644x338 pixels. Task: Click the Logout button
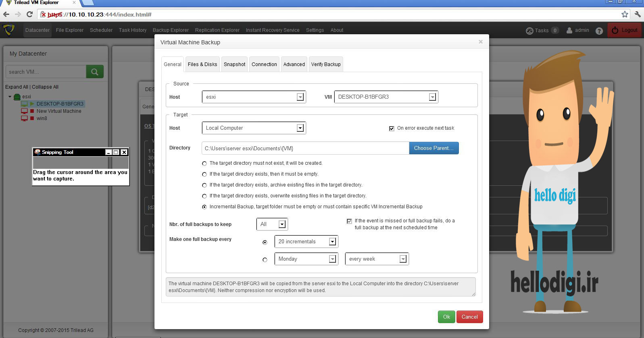coord(625,30)
